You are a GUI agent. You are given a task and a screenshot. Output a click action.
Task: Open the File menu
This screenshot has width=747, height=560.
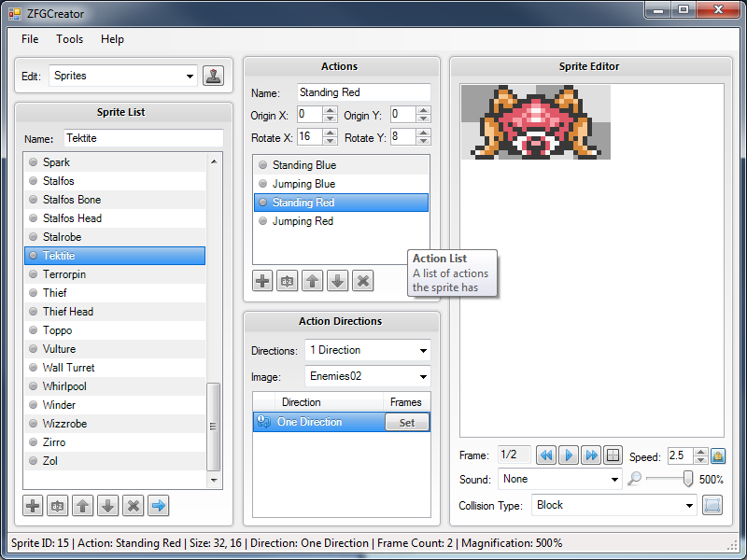(x=30, y=39)
